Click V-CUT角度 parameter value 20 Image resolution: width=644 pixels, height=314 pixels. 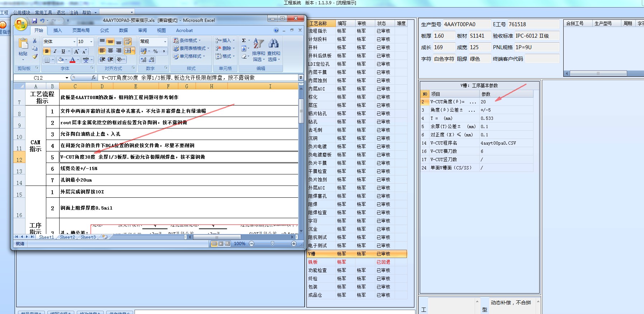506,102
